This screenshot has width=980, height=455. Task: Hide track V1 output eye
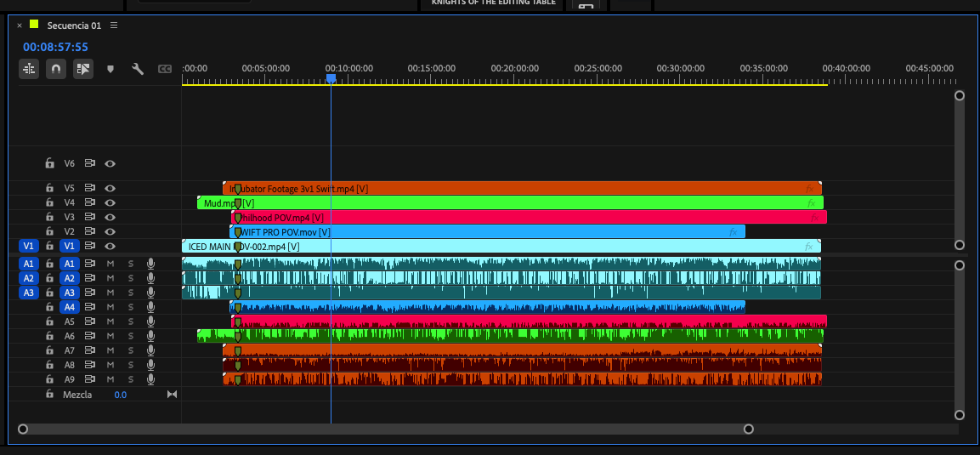110,246
